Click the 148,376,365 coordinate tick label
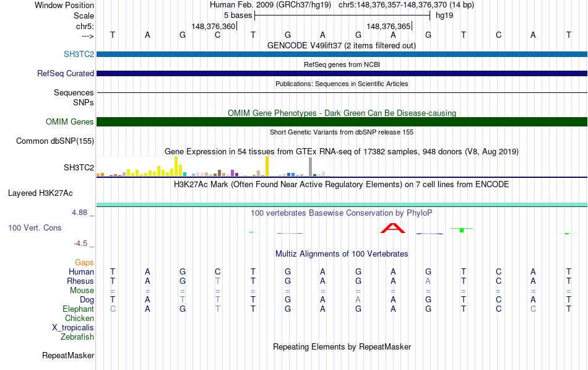 point(389,26)
